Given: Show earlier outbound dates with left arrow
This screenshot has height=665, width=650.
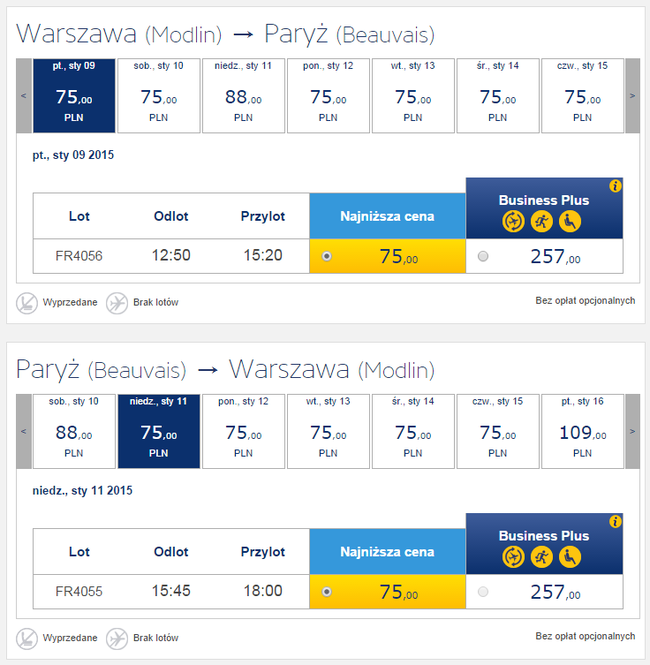Looking at the screenshot, I should tap(25, 96).
